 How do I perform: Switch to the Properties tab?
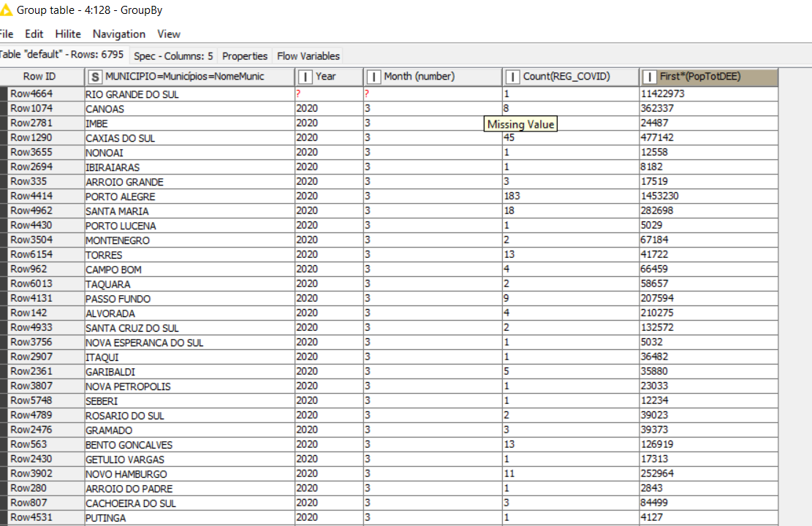(244, 56)
